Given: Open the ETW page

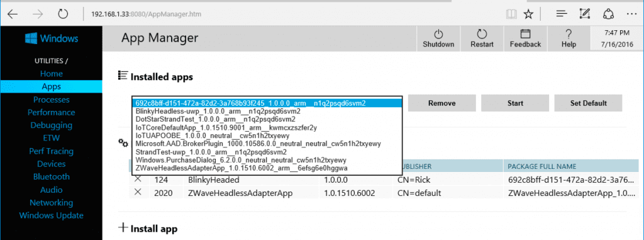Looking at the screenshot, I should click(52, 138).
